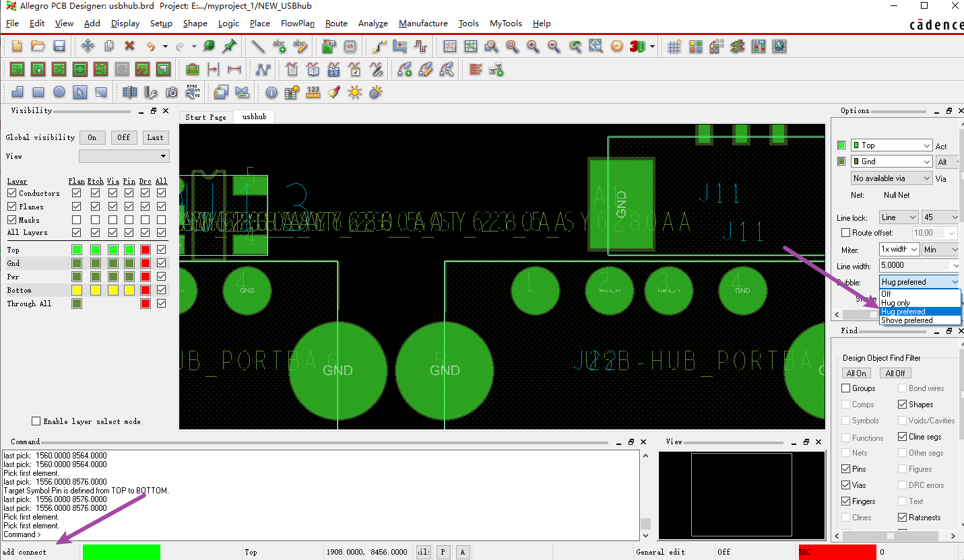Open the FlowPlan menu
964x560 pixels.
point(297,24)
